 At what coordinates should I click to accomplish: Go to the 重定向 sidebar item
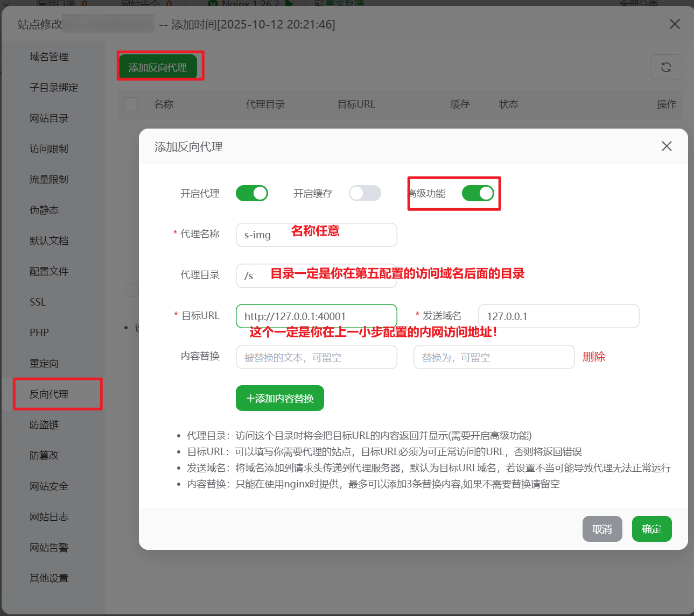coord(44,364)
